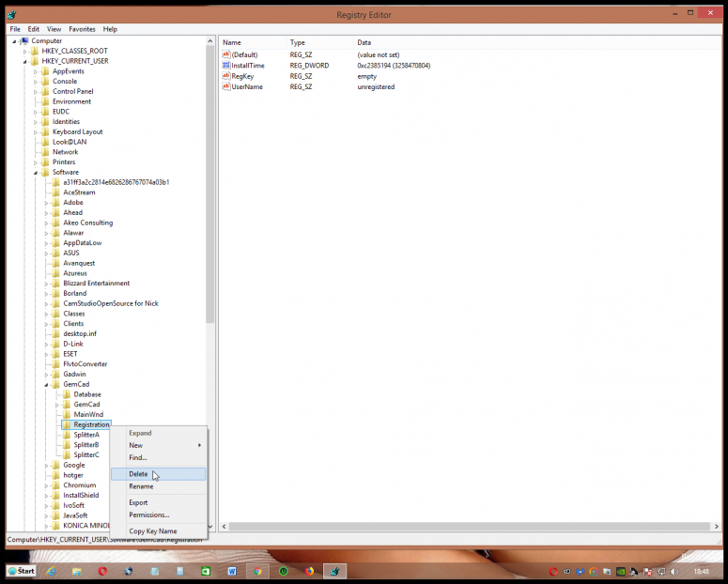Open Microsoft Word from the taskbar
This screenshot has width=728, height=584.
[232, 572]
